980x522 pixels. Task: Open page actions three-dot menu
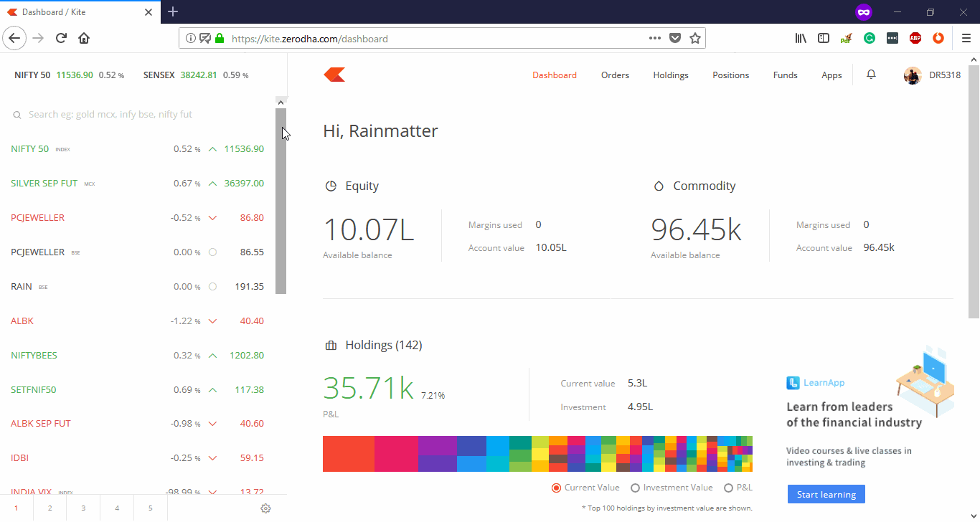point(654,38)
